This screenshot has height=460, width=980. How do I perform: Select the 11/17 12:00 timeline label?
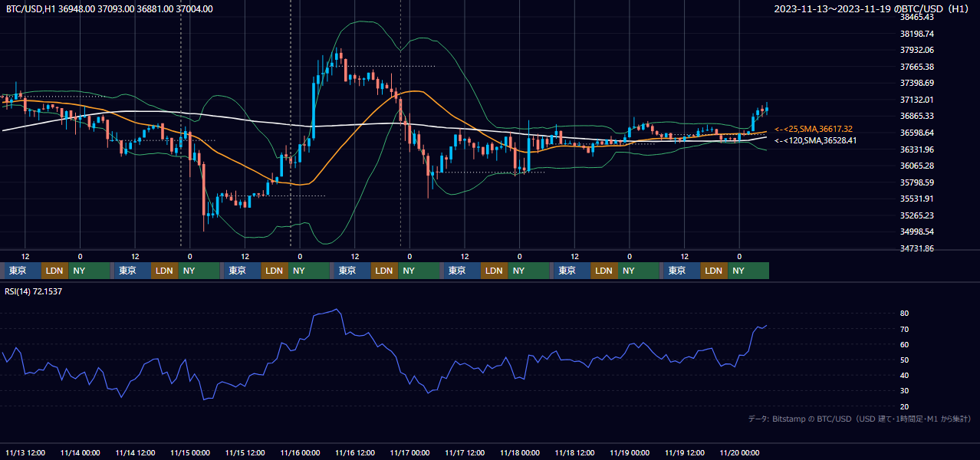point(465,452)
